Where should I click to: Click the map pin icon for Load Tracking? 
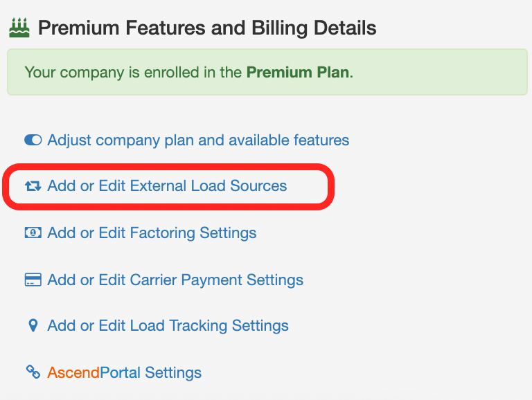tap(33, 325)
